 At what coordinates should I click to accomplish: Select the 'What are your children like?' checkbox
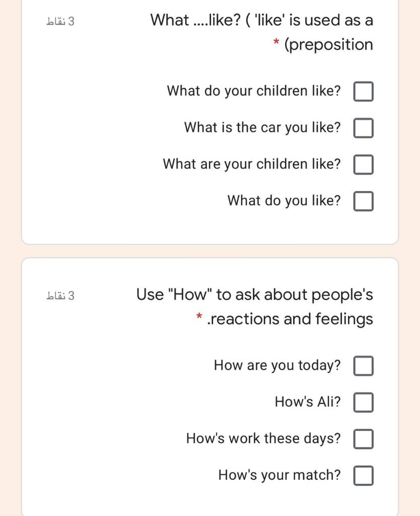pos(363,164)
